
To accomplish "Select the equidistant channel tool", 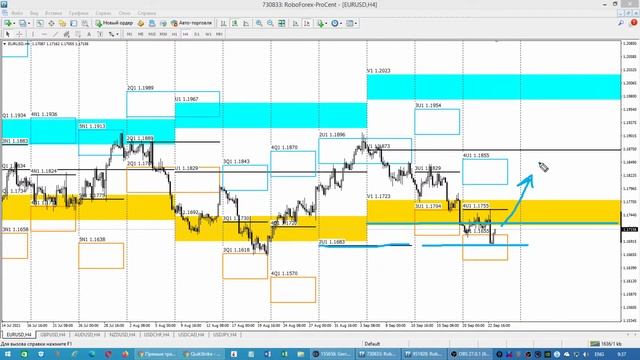I will click(x=67, y=34).
